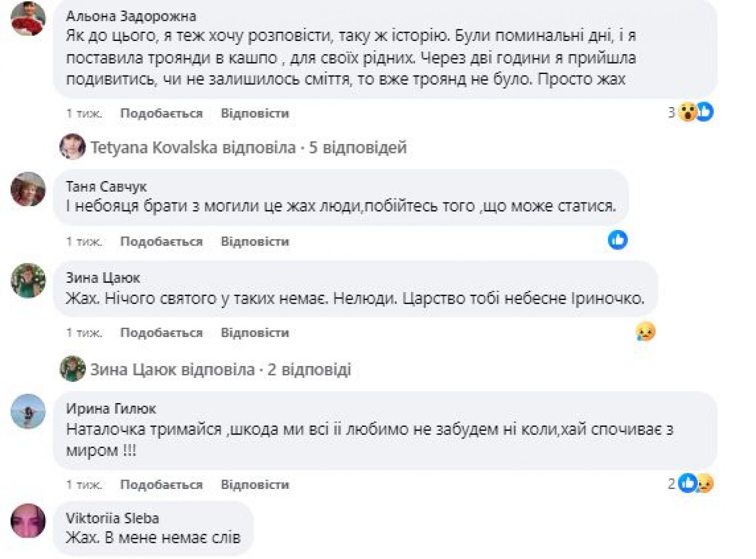Toggle Подобається under Зина Цаюк's comment

click(161, 333)
